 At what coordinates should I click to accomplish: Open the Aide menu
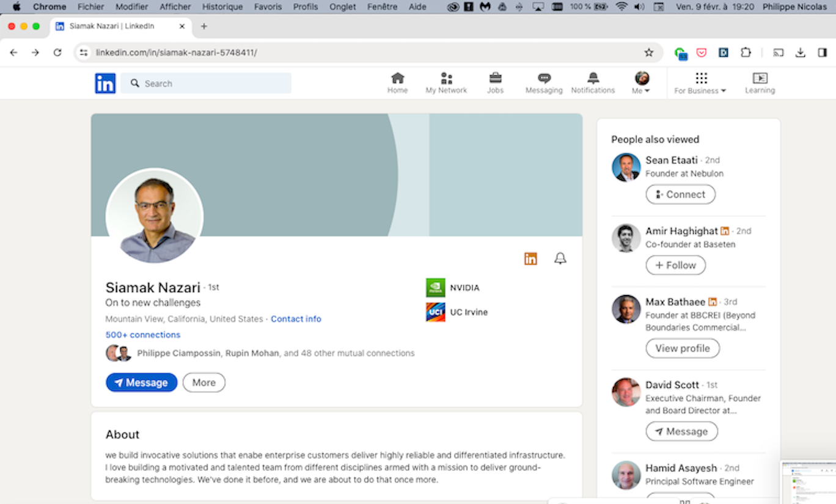point(417,7)
